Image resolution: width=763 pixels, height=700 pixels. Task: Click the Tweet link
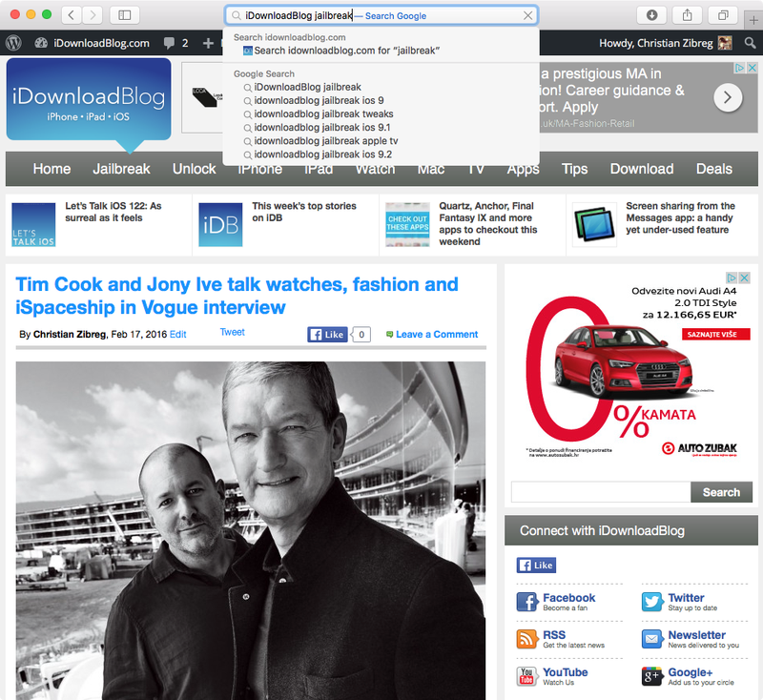tap(232, 332)
